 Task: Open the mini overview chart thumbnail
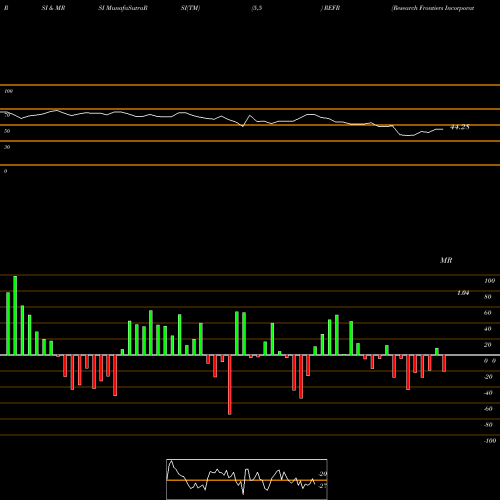click(x=247, y=479)
